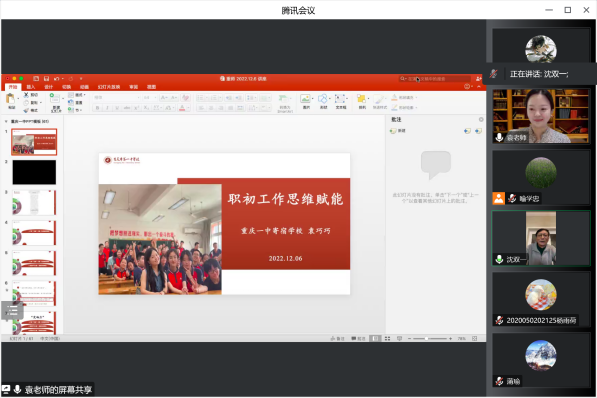Click the zoom out minus button

(409, 338)
